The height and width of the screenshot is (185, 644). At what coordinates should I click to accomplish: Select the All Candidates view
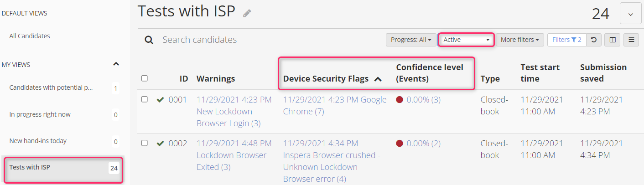(x=30, y=36)
